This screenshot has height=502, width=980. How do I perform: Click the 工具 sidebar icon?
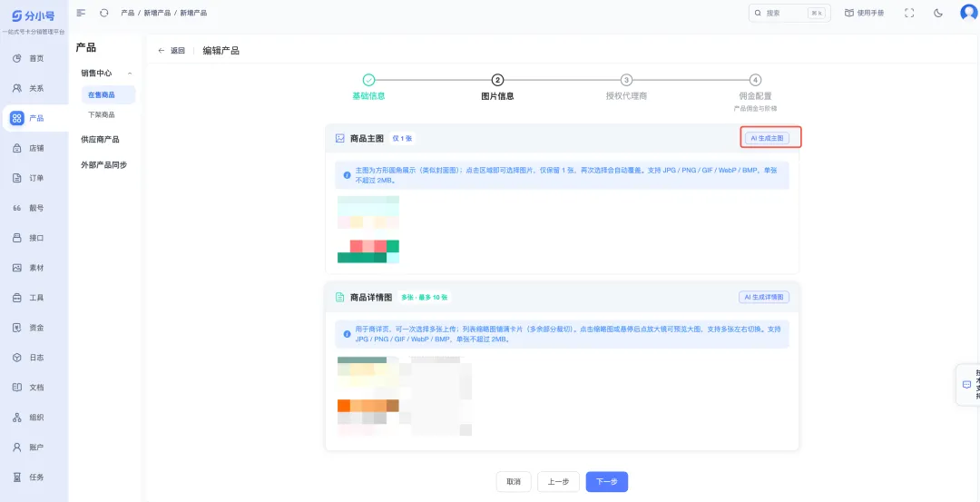click(x=17, y=298)
